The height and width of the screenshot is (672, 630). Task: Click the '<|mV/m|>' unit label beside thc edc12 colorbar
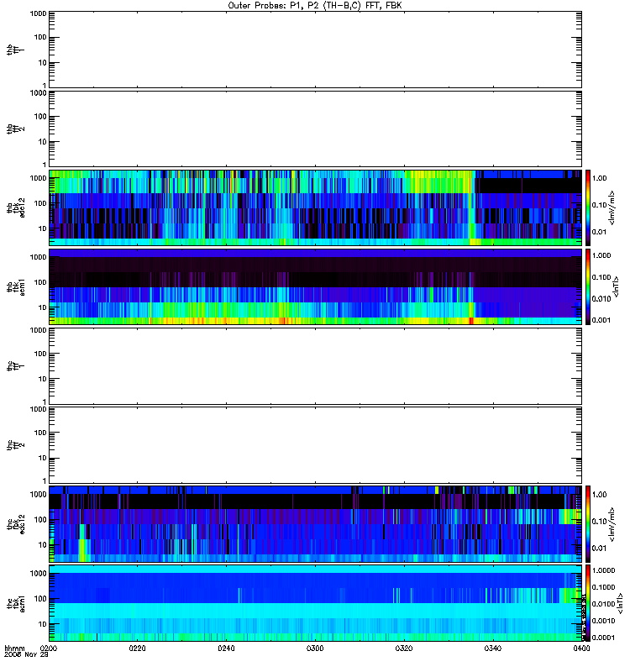[612, 524]
